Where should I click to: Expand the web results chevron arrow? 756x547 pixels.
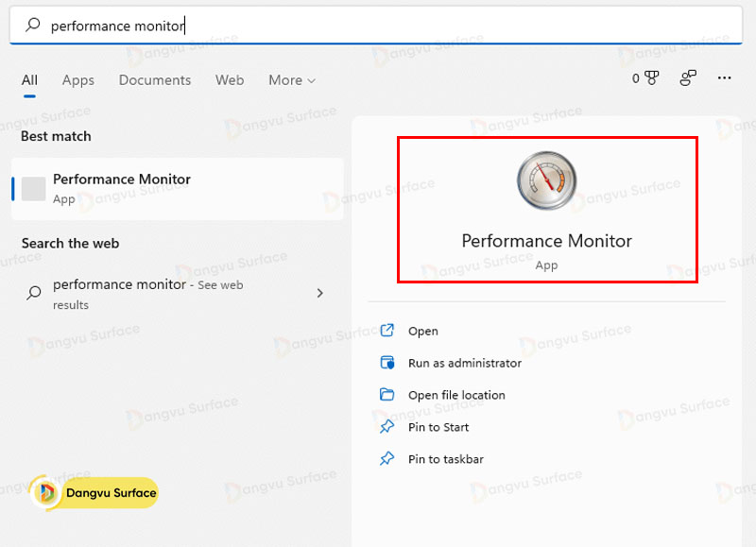[x=319, y=293]
